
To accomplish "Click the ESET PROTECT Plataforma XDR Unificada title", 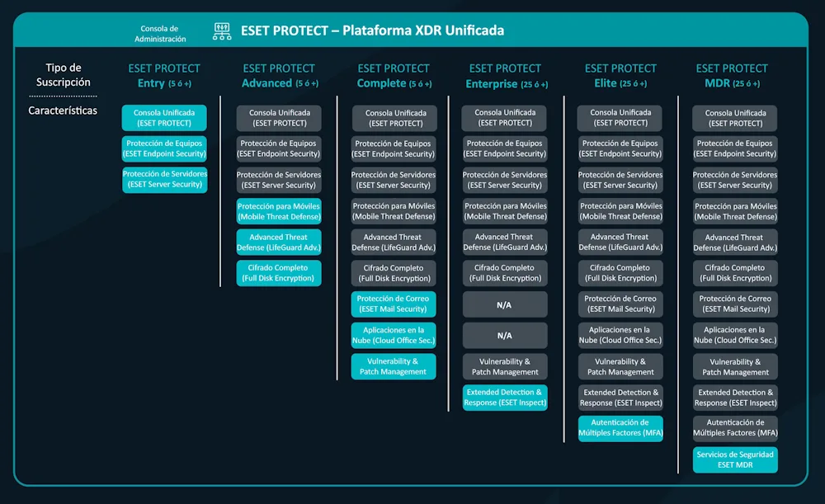I will [x=372, y=31].
